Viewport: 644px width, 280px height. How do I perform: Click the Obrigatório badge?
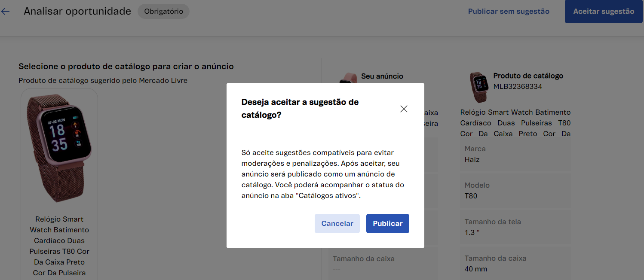(x=163, y=12)
